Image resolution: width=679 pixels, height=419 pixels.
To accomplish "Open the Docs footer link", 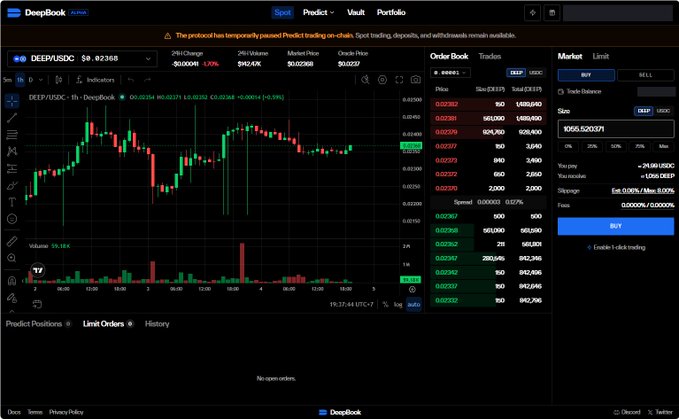I will (x=14, y=412).
